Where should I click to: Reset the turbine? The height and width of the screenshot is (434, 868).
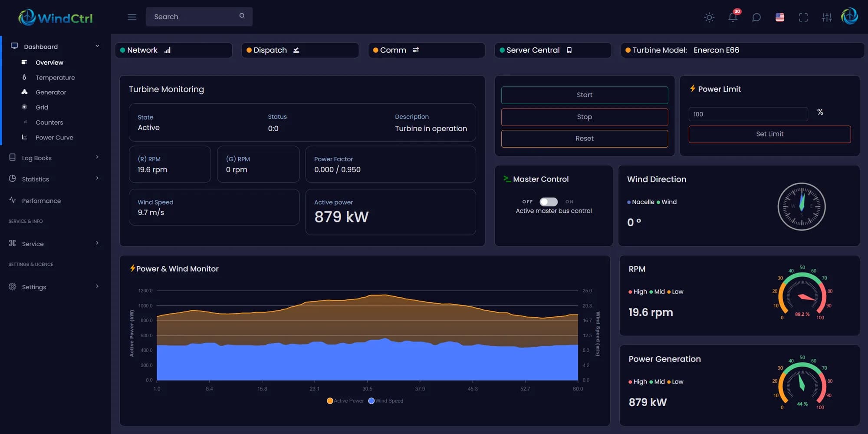[x=584, y=139]
